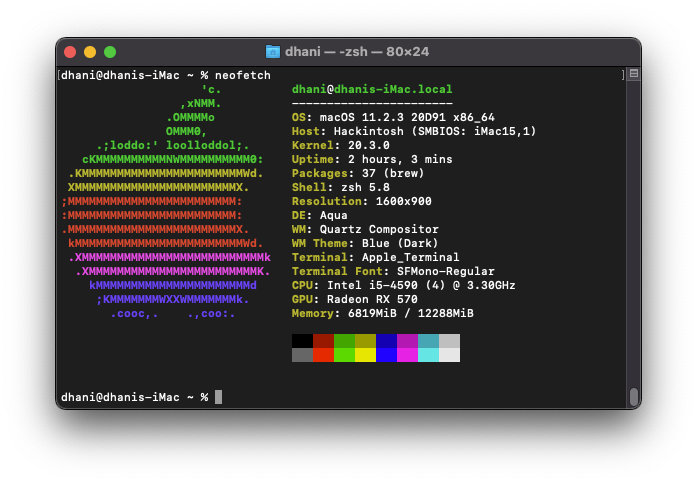Image resolution: width=697 pixels, height=483 pixels.
Task: Click the bright magenta color block in bottom row
Action: tap(407, 355)
